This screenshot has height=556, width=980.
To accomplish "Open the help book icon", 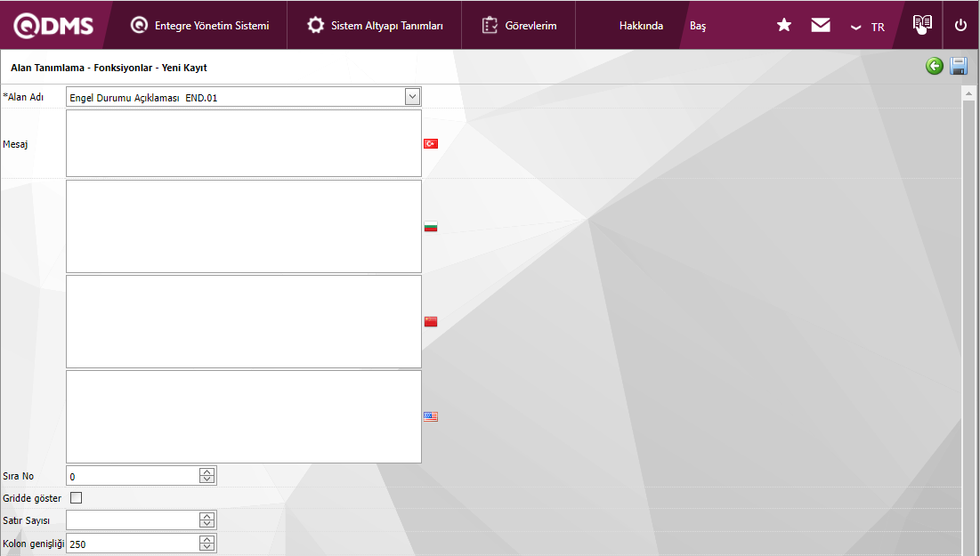I will (x=922, y=24).
